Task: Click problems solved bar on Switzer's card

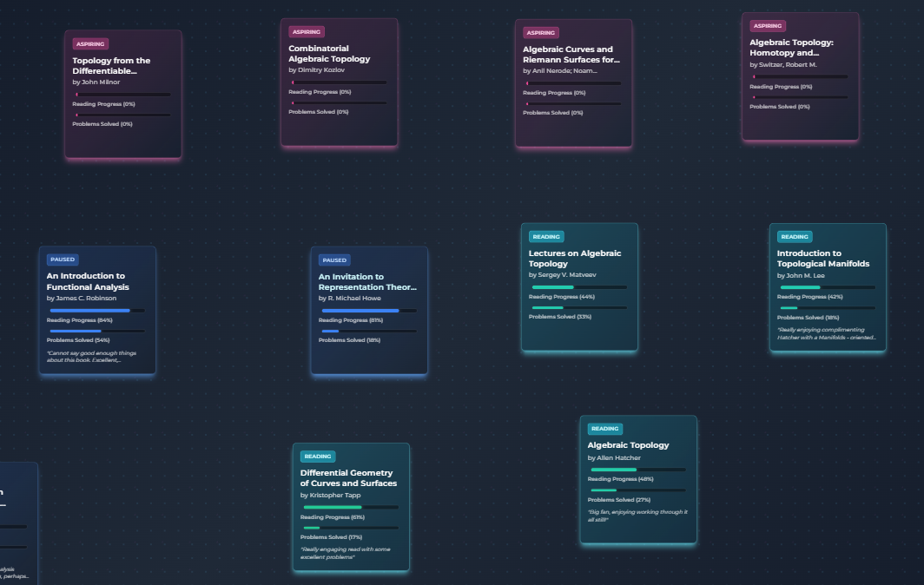Action: point(801,97)
